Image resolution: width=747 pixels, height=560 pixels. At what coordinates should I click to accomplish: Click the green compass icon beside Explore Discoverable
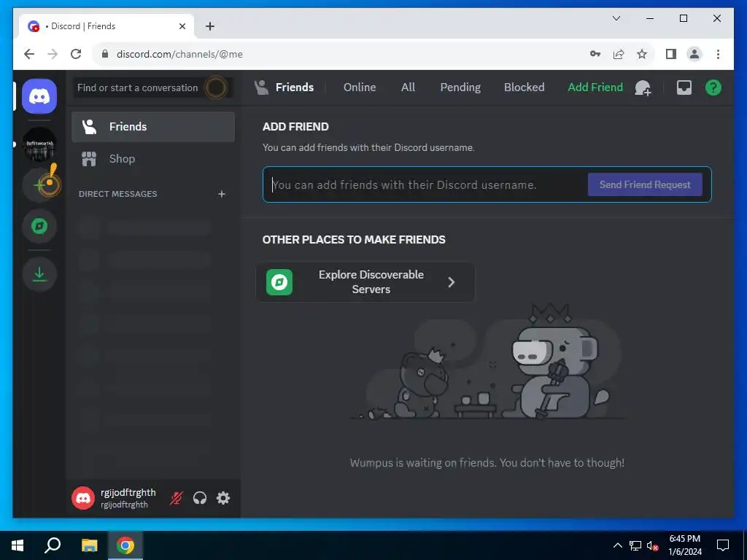279,282
